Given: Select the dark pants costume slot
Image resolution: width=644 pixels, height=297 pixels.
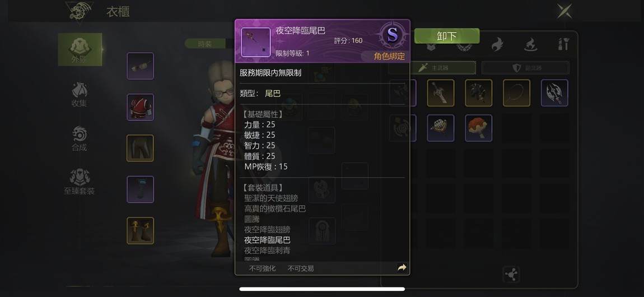Looking at the screenshot, I should [140, 148].
